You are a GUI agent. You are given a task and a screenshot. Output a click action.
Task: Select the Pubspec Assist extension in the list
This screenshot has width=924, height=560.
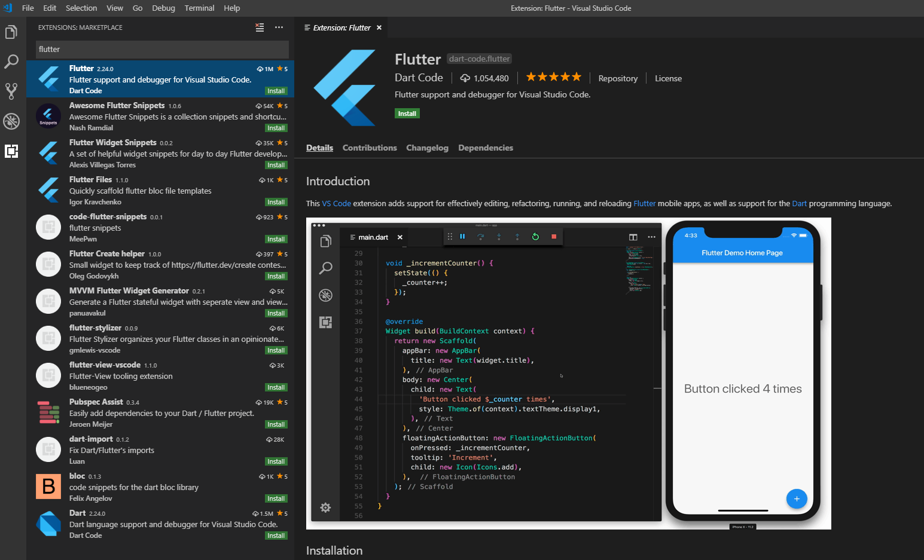(x=161, y=412)
